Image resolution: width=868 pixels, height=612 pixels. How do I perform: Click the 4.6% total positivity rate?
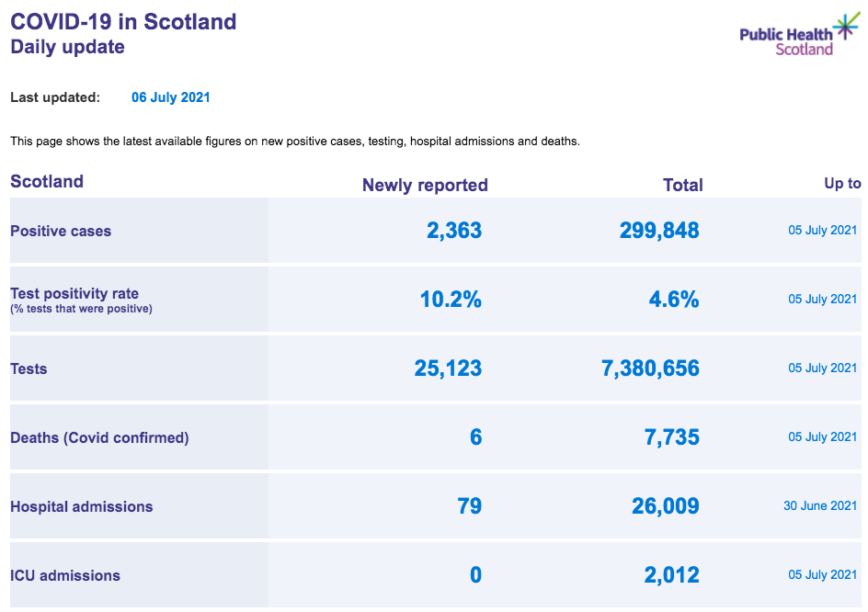674,300
